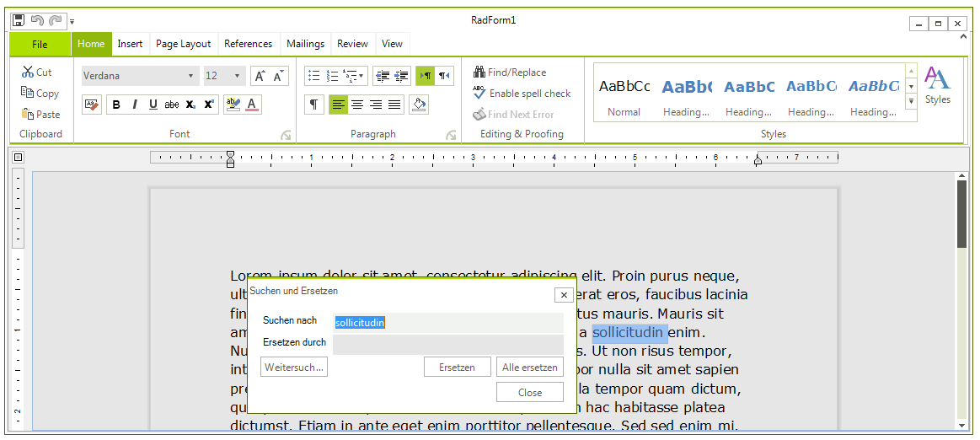Click the Ersetzen button
The image size is (980, 440).
tap(457, 367)
